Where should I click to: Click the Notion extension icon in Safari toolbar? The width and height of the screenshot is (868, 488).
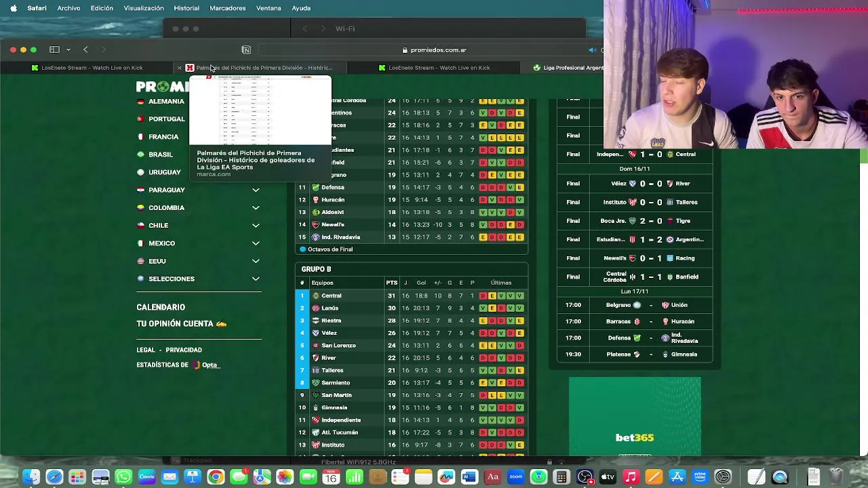tap(246, 49)
